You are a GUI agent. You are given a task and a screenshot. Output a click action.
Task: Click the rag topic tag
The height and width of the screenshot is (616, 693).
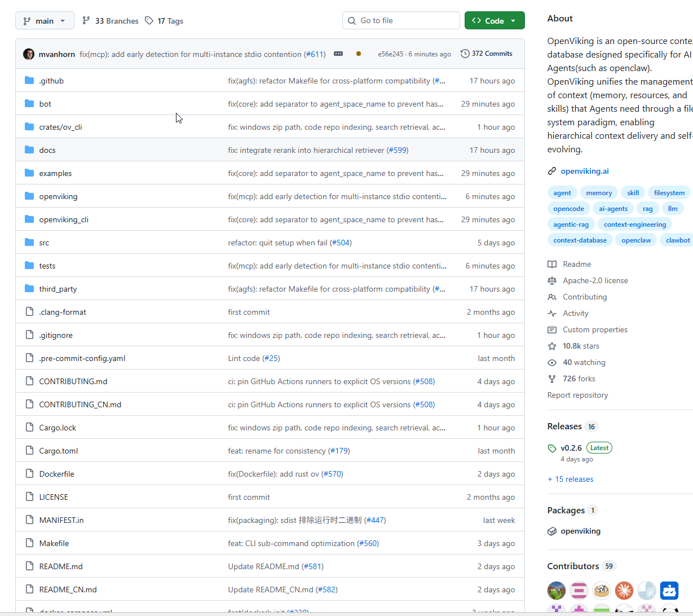pyautogui.click(x=648, y=209)
